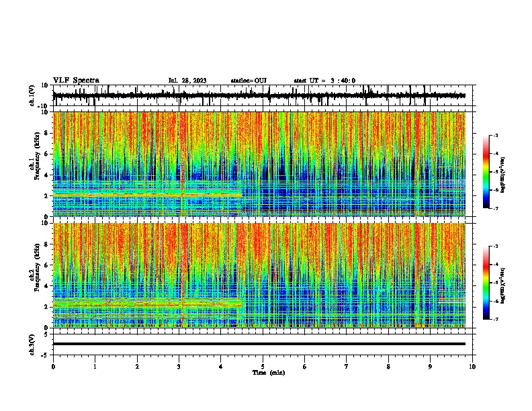Click the "-7" label on ch.1 color bar
The height and width of the screenshot is (411, 532).
(495, 208)
